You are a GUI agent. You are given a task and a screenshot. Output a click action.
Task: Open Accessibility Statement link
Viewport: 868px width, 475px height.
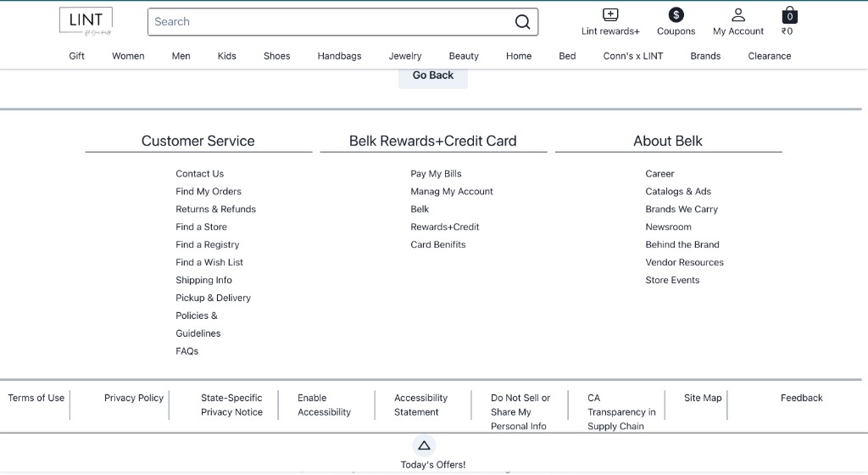[x=420, y=405]
